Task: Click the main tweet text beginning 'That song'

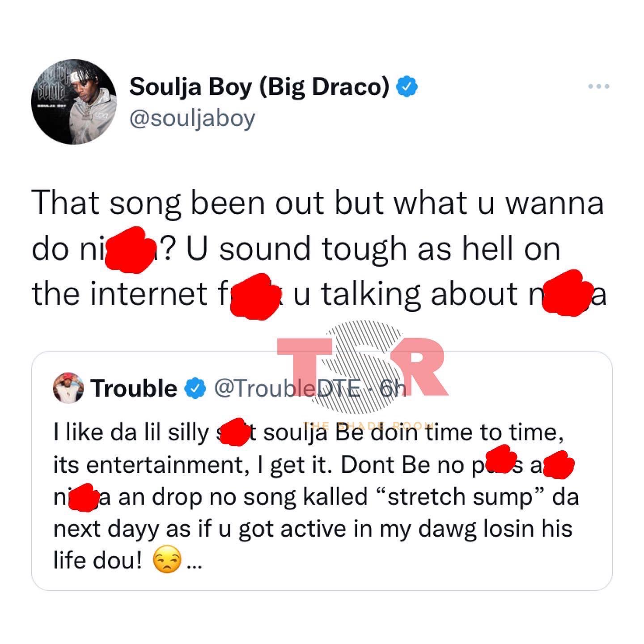Action: [x=318, y=248]
